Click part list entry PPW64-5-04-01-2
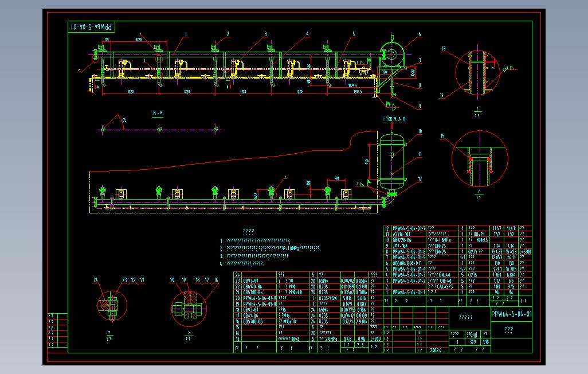Viewport: 588px width, 374px height. 409,280
